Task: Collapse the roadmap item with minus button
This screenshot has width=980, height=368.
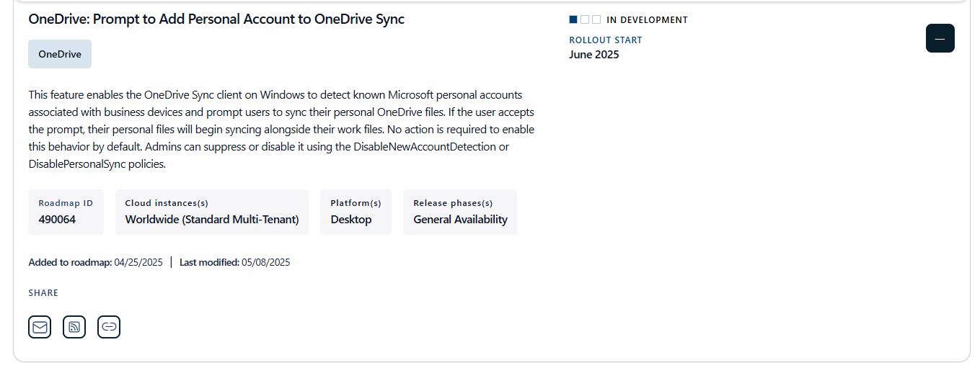Action: coord(940,38)
